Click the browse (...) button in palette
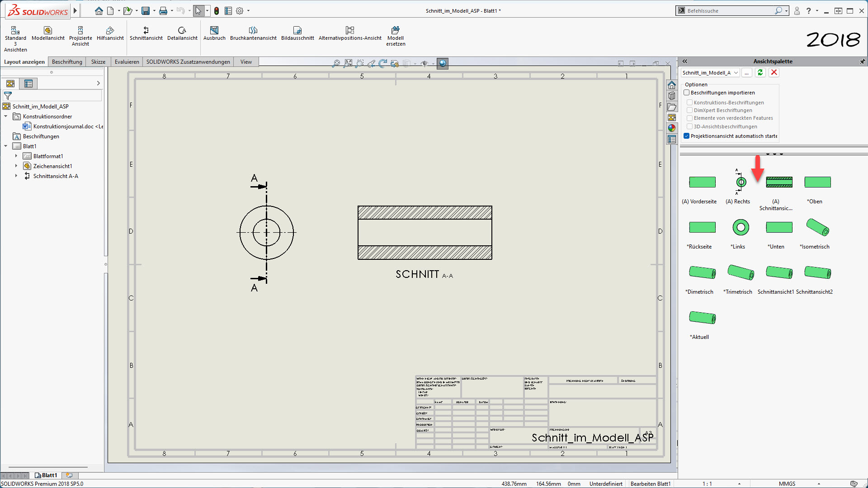Image resolution: width=868 pixels, height=488 pixels. (747, 73)
